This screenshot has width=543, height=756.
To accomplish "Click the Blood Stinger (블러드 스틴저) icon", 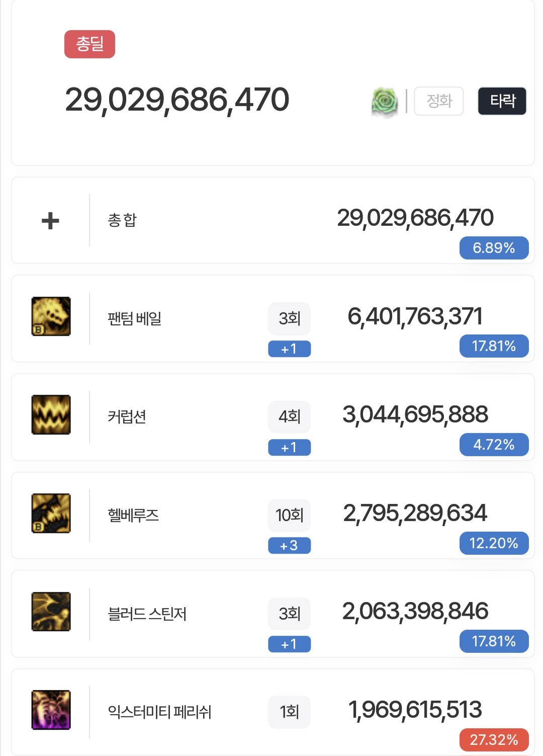I will [51, 612].
